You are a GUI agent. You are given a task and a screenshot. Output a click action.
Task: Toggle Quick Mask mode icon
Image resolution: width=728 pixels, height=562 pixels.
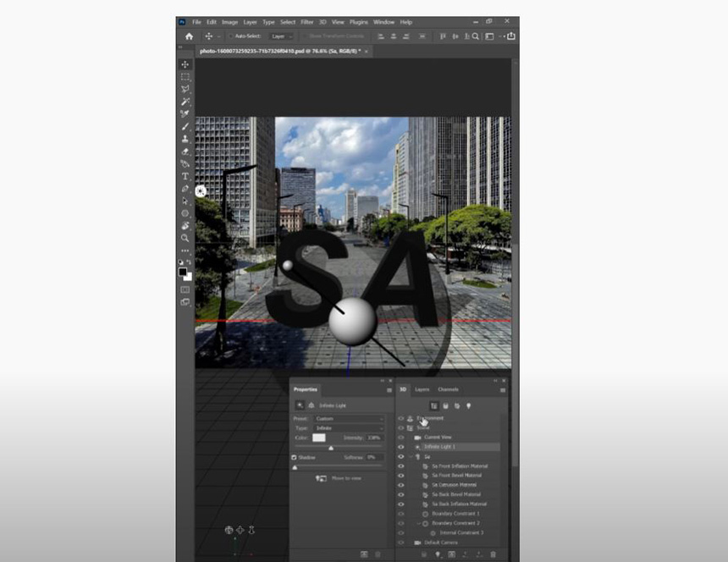(185, 289)
